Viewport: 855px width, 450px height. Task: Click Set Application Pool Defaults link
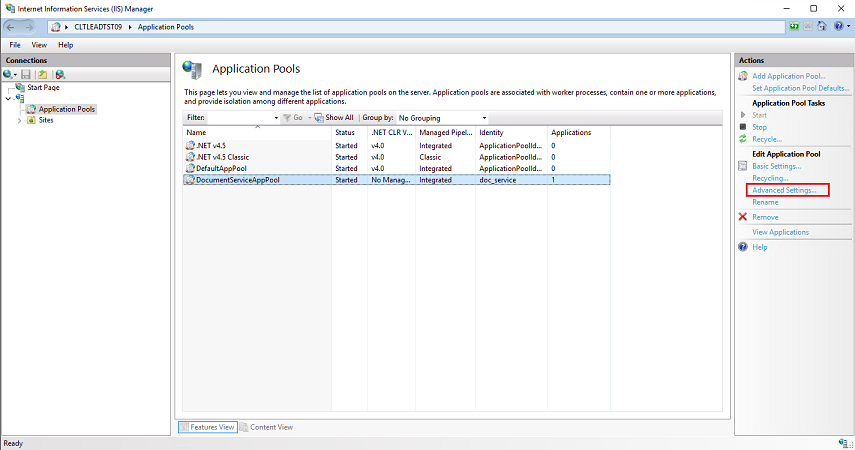[800, 88]
